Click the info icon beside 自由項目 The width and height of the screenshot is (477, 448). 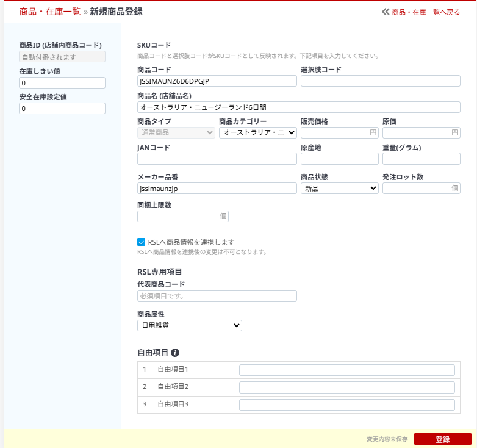[175, 353]
